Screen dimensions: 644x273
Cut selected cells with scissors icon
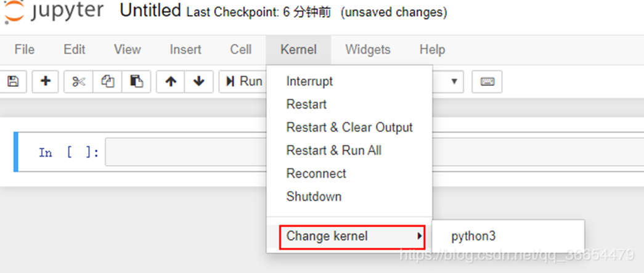point(78,82)
